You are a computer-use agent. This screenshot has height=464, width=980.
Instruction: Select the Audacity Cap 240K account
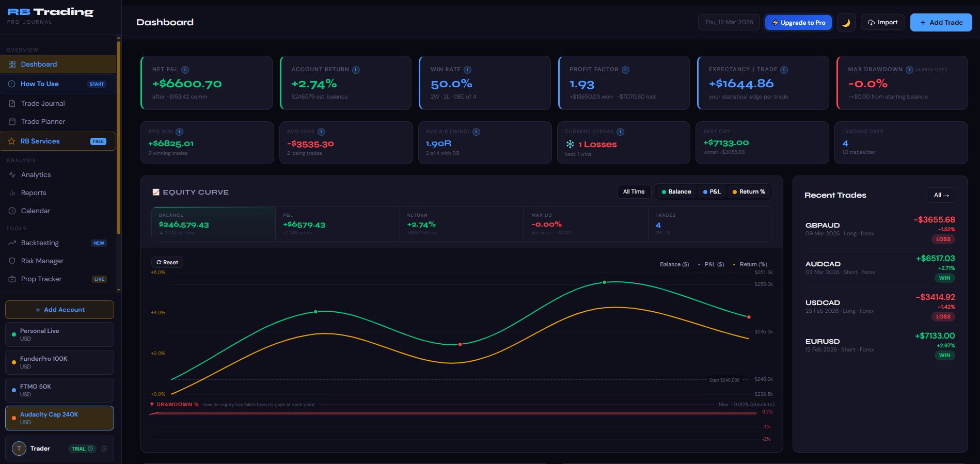tap(59, 418)
